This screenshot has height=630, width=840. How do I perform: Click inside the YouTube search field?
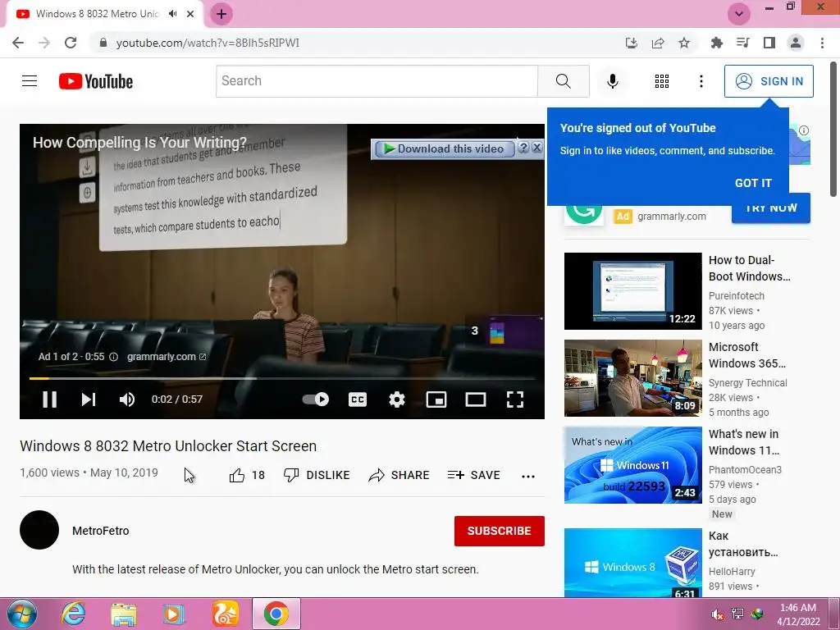pyautogui.click(x=377, y=81)
